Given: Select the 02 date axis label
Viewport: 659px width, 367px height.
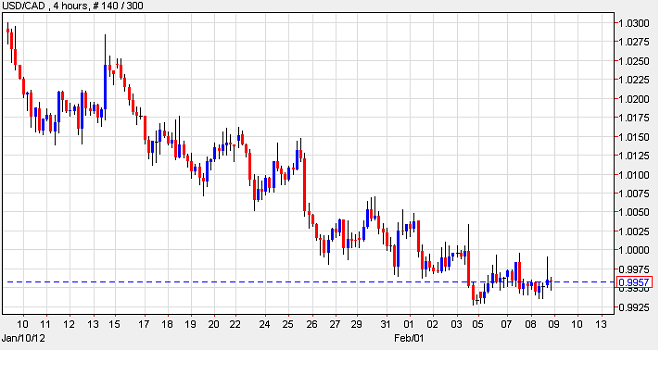Looking at the screenshot, I should tap(432, 325).
